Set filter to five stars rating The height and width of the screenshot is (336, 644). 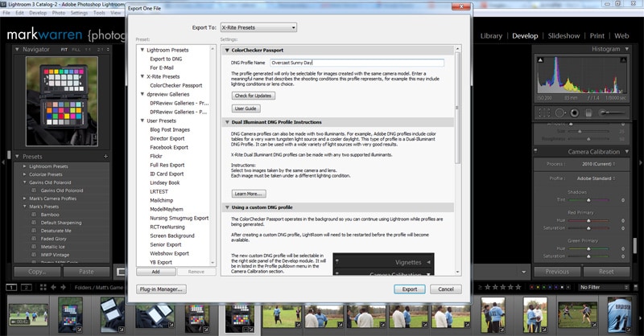coord(518,287)
